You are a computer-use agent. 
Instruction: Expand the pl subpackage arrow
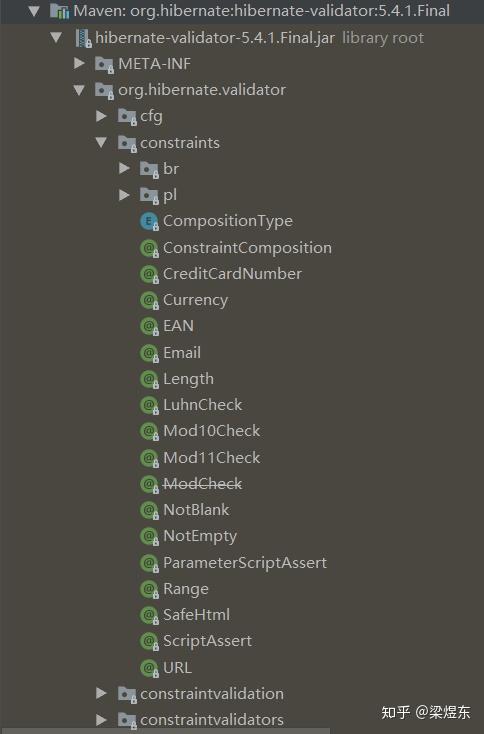point(124,195)
